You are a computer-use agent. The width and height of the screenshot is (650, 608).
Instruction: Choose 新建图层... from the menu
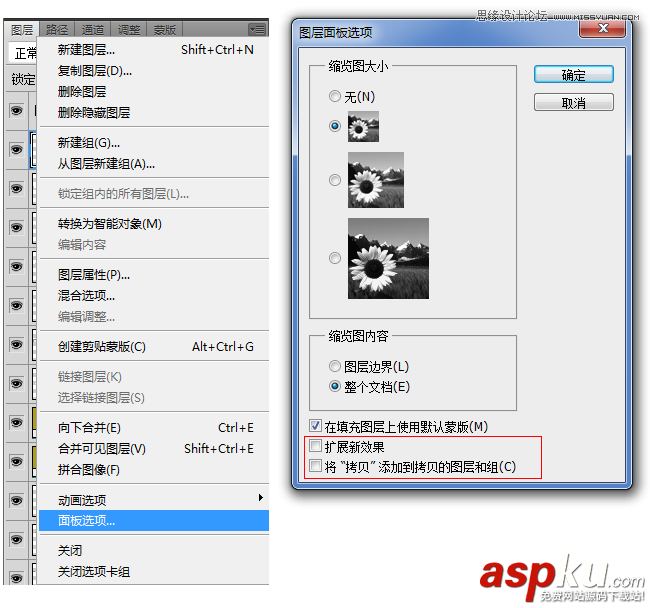pyautogui.click(x=154, y=50)
